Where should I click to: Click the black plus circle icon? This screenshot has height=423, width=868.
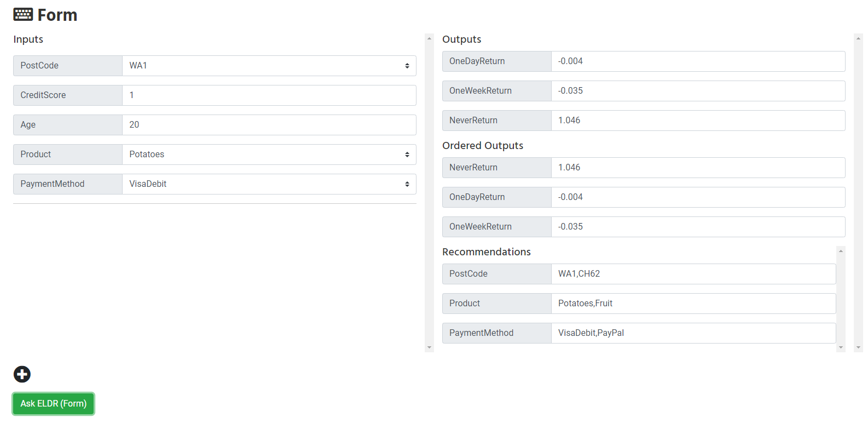[x=22, y=374]
